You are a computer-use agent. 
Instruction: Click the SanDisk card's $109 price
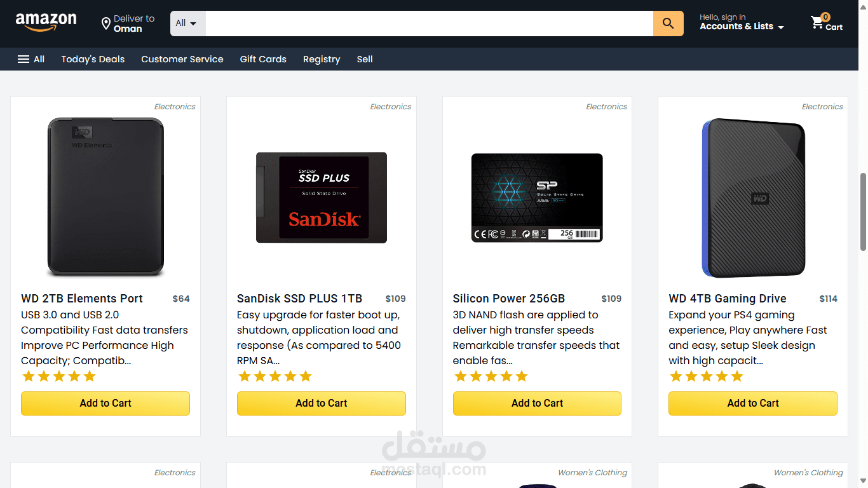point(395,299)
